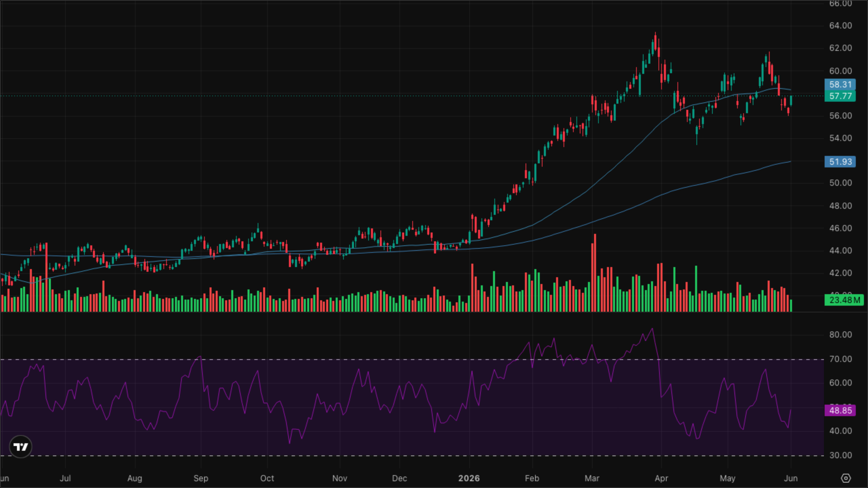Click the tallest red volume bar in March

(595, 272)
